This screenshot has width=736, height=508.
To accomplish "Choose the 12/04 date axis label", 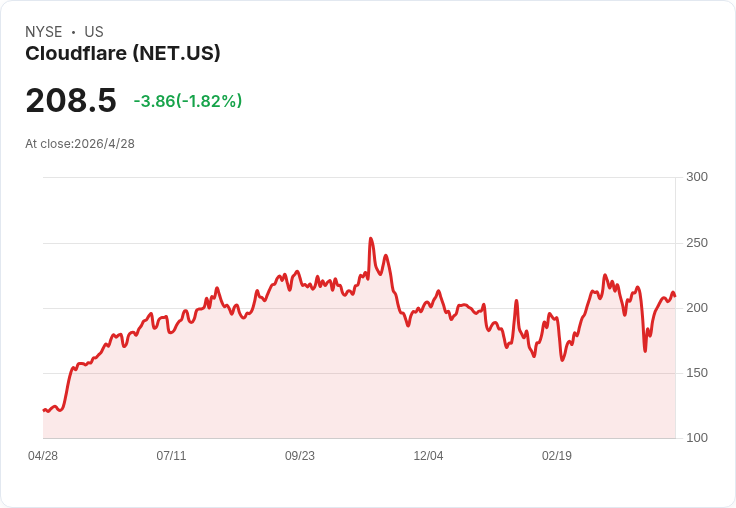I will click(428, 455).
